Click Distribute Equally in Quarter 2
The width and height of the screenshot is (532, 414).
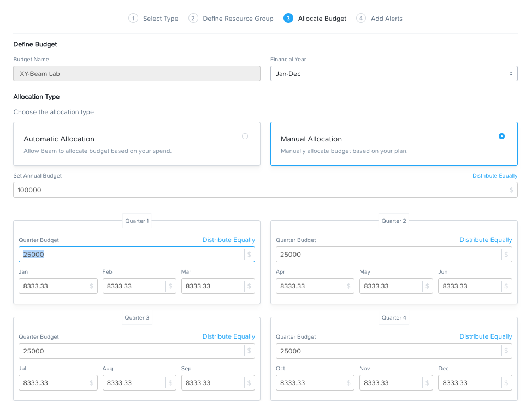[486, 240]
